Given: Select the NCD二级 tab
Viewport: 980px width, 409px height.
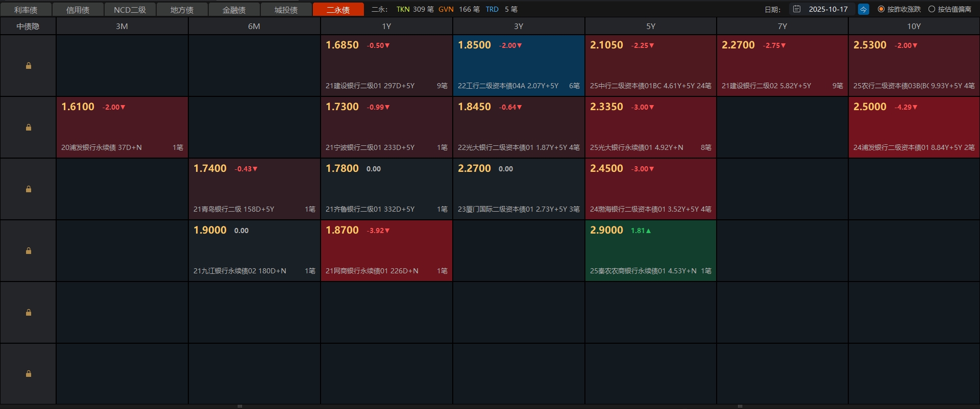Looking at the screenshot, I should tap(130, 10).
